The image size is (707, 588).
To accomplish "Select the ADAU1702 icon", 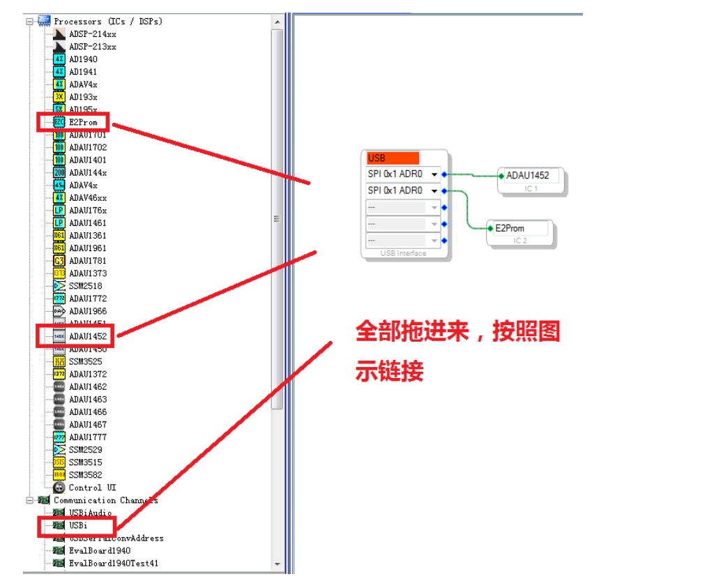I will tap(59, 147).
